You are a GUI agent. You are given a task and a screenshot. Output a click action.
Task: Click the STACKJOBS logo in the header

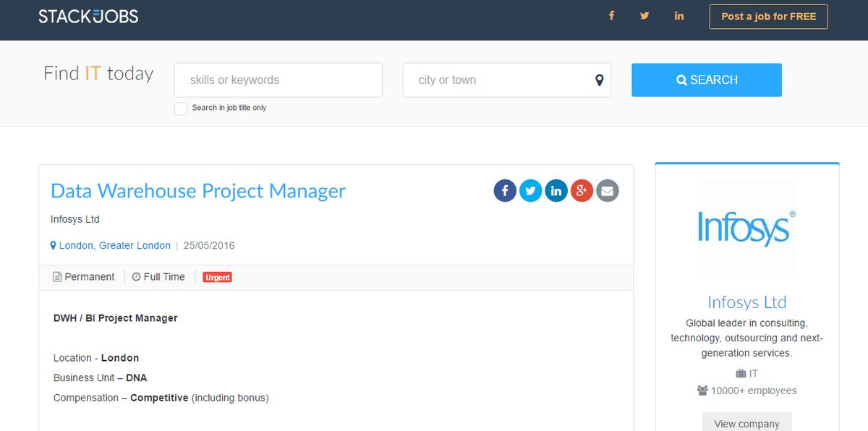click(88, 16)
